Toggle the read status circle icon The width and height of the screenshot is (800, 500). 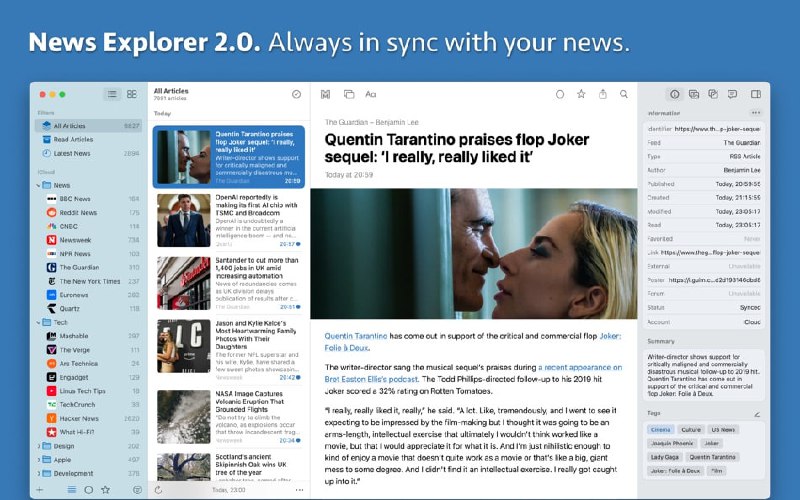tap(560, 94)
